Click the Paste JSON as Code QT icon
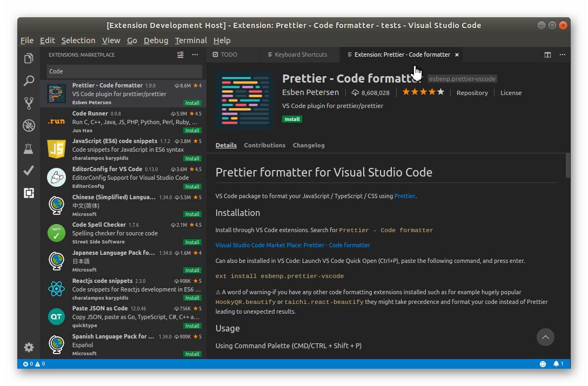The width and height of the screenshot is (588, 386). click(x=56, y=317)
